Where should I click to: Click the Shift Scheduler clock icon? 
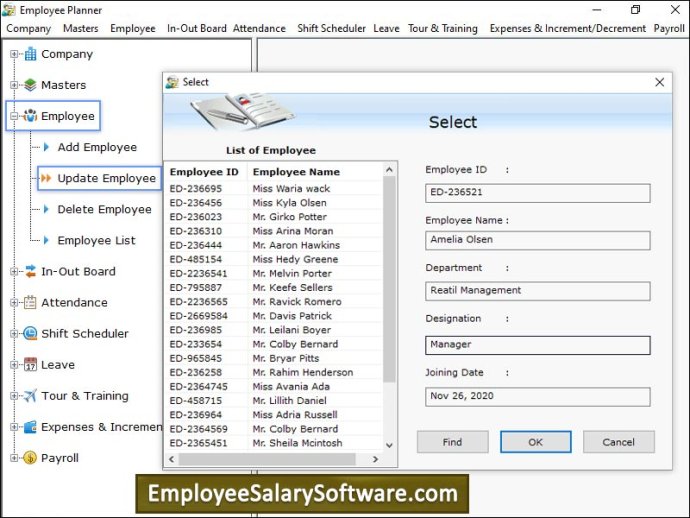click(30, 333)
